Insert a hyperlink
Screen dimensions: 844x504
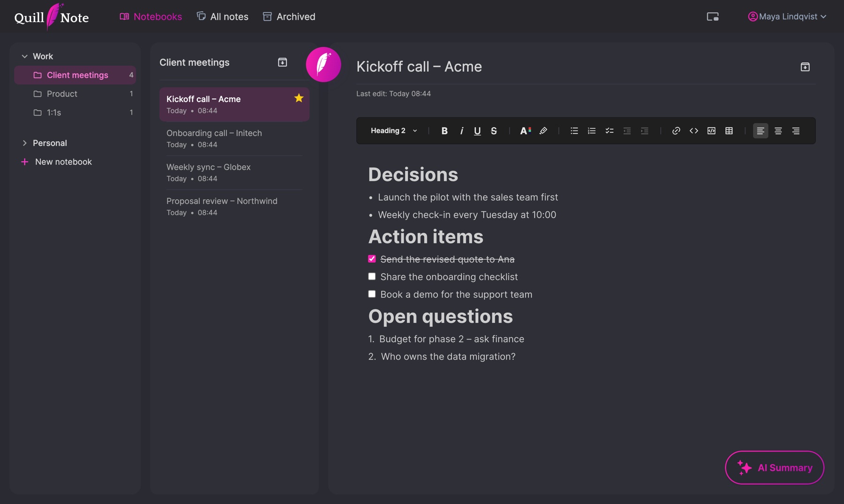[x=676, y=131]
